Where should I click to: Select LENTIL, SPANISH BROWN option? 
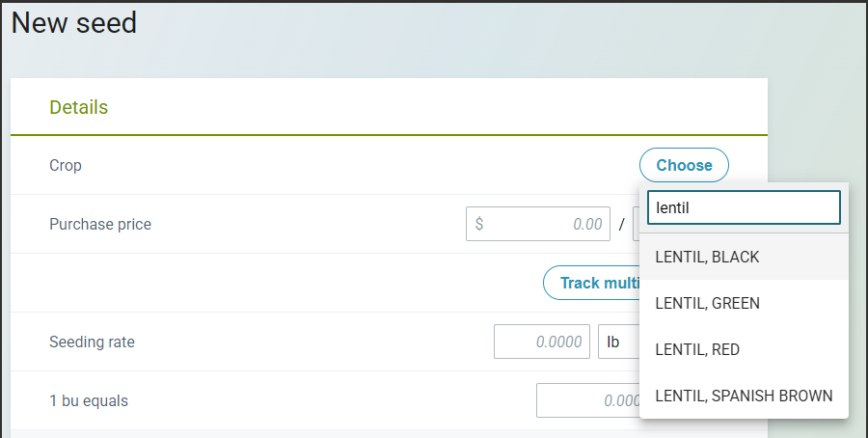(x=744, y=396)
